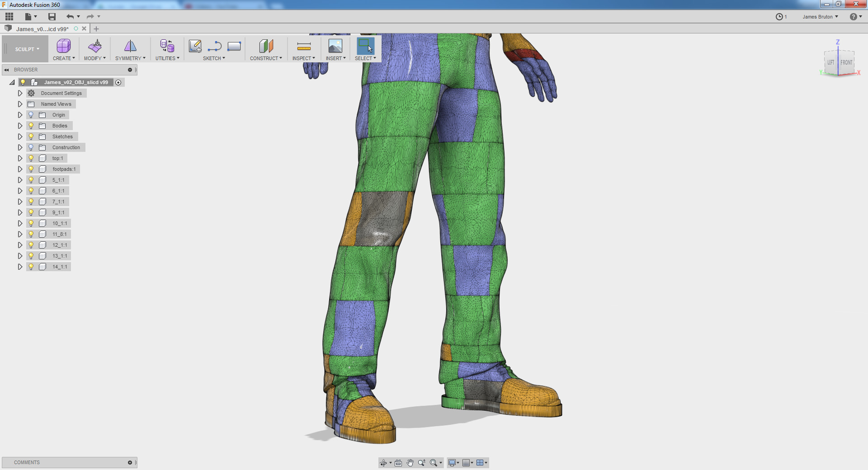Image resolution: width=868 pixels, height=470 pixels.
Task: Switch to the James_v0...icd v99 document tab
Action: point(42,29)
